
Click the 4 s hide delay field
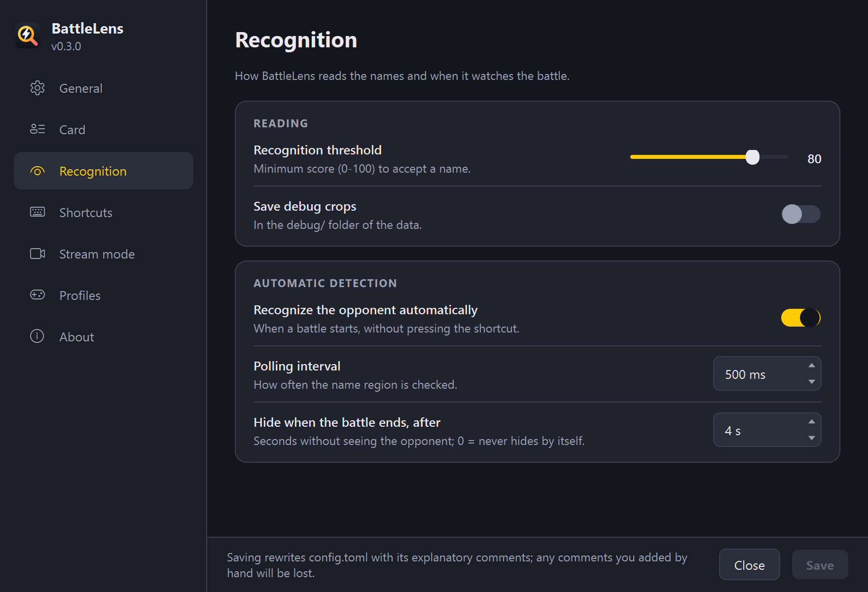[767, 430]
